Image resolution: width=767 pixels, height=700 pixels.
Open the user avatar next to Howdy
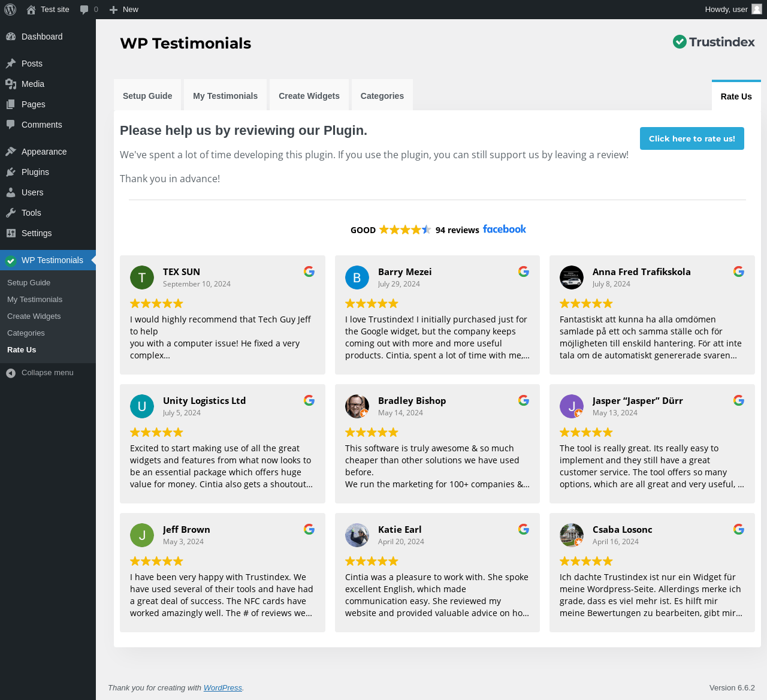click(x=757, y=9)
